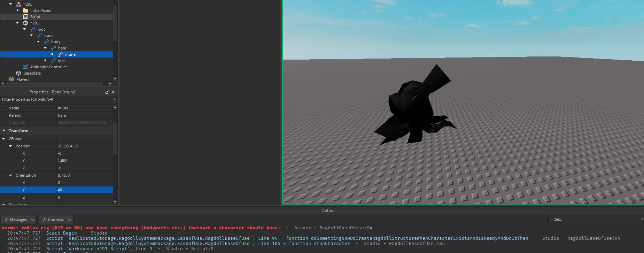Edit the Orientation Y value 45
This screenshot has height=253, width=644.
coord(85,190)
